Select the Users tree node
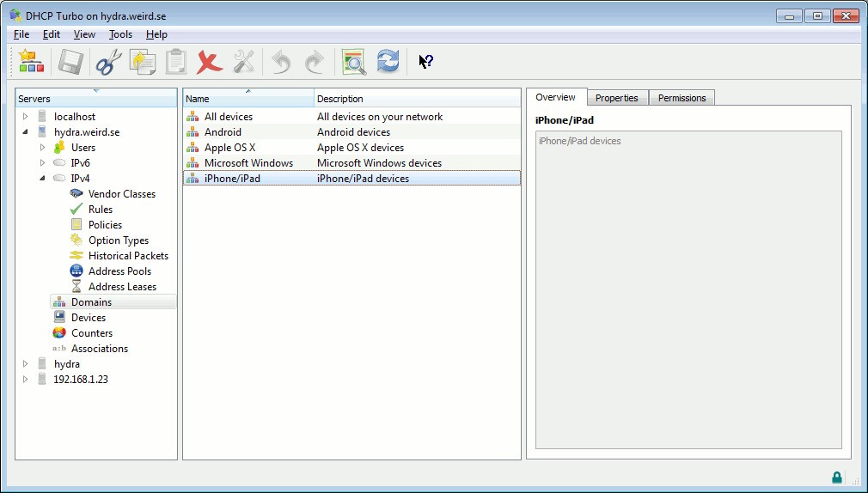 click(x=83, y=148)
